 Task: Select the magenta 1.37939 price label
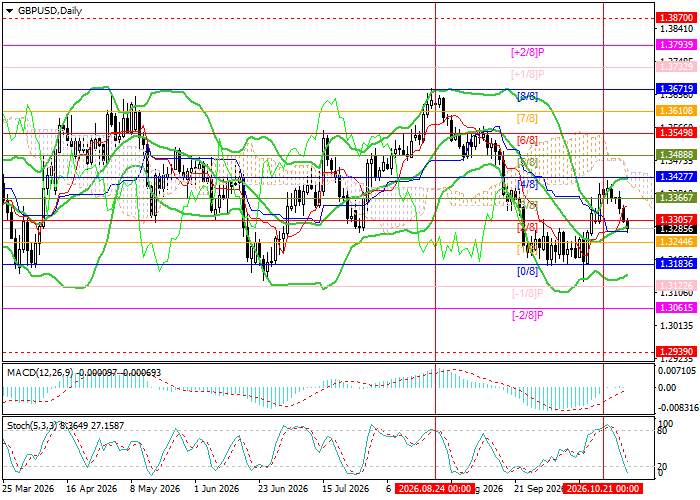point(676,45)
